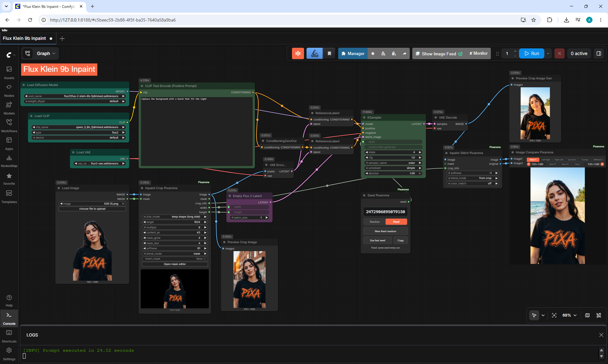The image size is (608, 364).
Task: Open the Manager menu
Action: [353, 54]
